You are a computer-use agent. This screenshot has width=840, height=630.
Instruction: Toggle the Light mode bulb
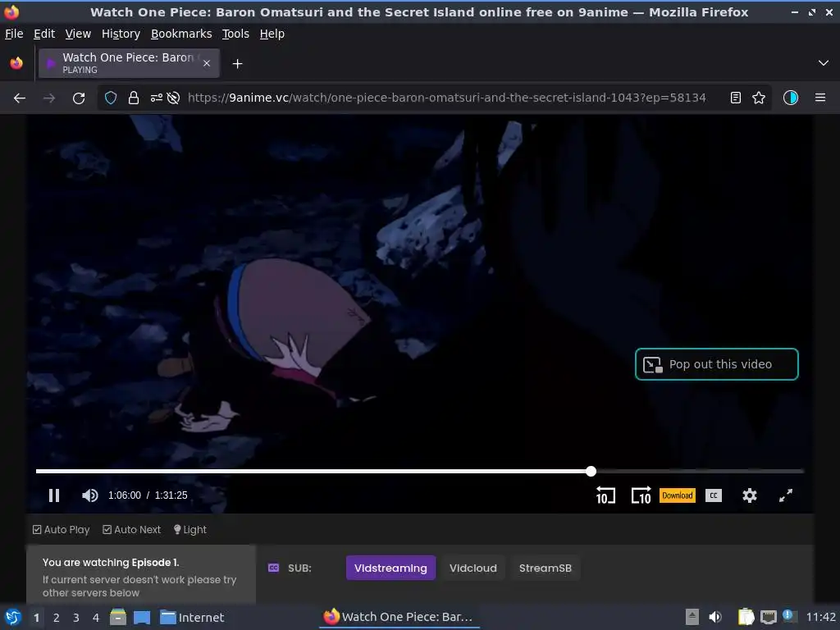[190, 530]
